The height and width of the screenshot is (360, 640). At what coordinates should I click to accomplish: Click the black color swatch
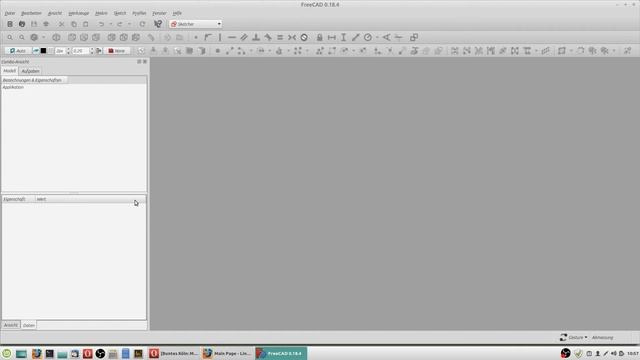(43, 51)
